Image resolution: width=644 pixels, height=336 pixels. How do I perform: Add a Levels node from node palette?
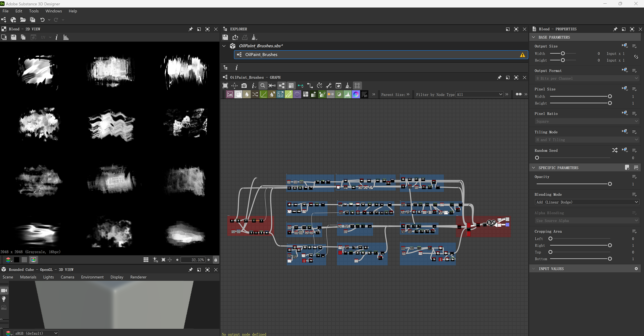347,94
